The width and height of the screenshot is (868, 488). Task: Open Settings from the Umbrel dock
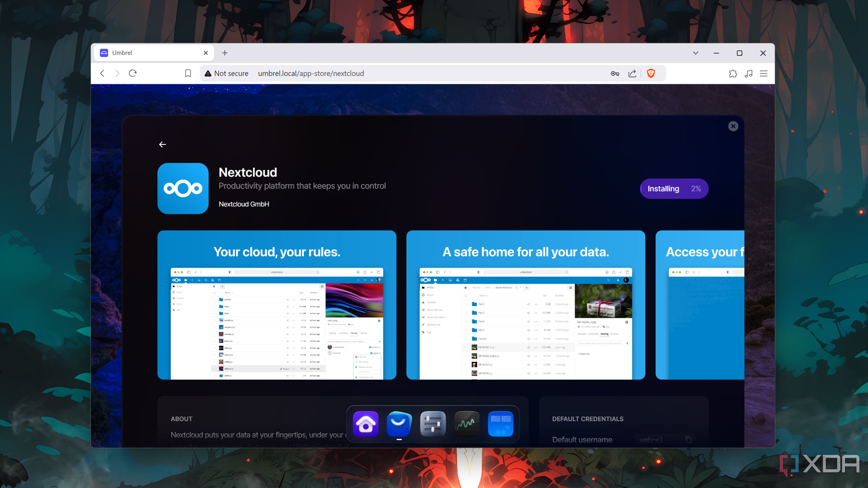[x=433, y=424]
